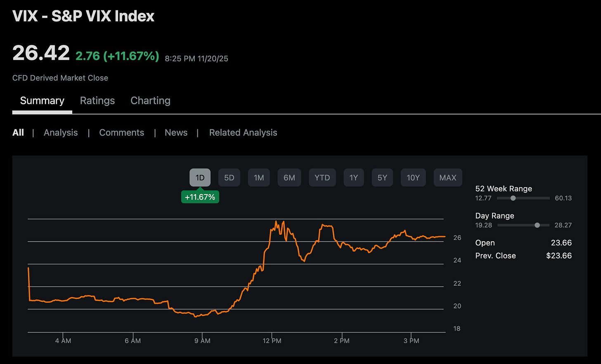Viewport: 601px width, 364px height.
Task: Open Related Analysis filter
Action: (x=243, y=133)
